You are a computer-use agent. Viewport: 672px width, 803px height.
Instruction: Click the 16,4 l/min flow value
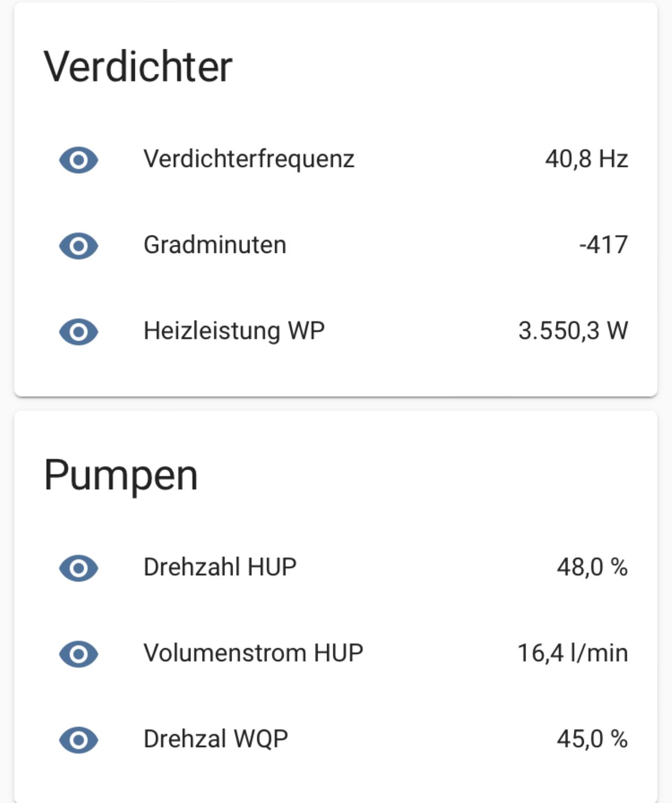click(x=573, y=653)
